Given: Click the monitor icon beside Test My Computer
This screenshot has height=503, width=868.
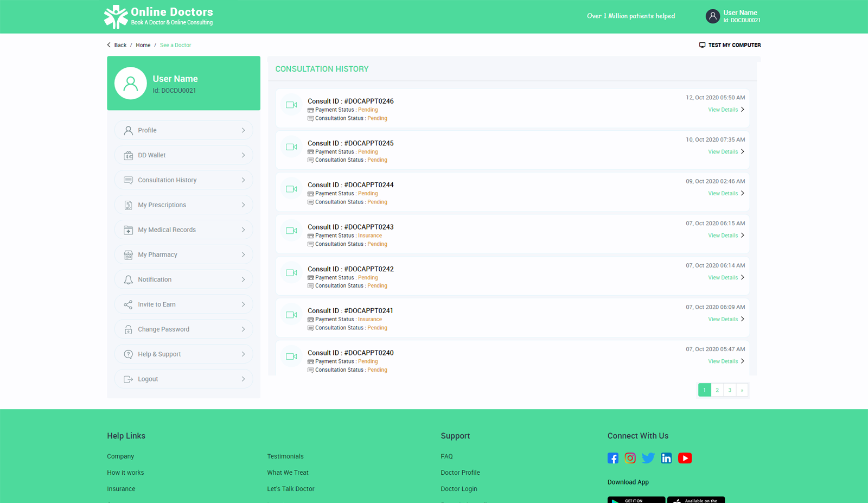Looking at the screenshot, I should (702, 45).
